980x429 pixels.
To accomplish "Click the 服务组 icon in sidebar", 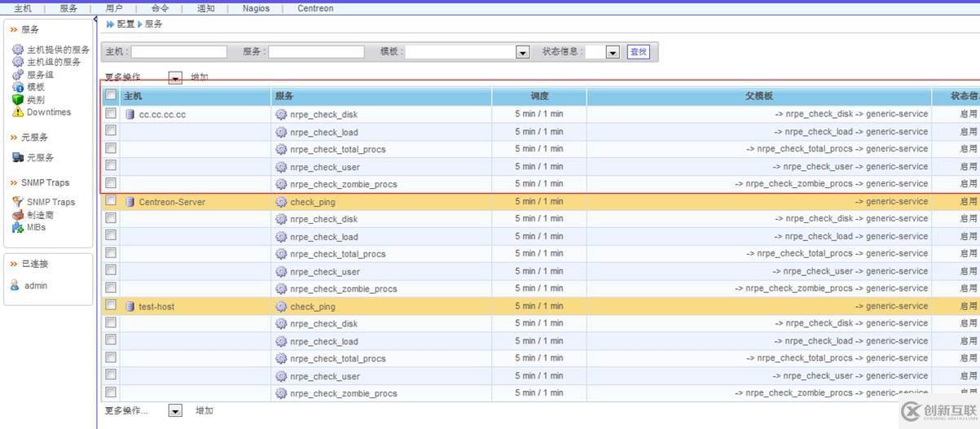I will [18, 74].
